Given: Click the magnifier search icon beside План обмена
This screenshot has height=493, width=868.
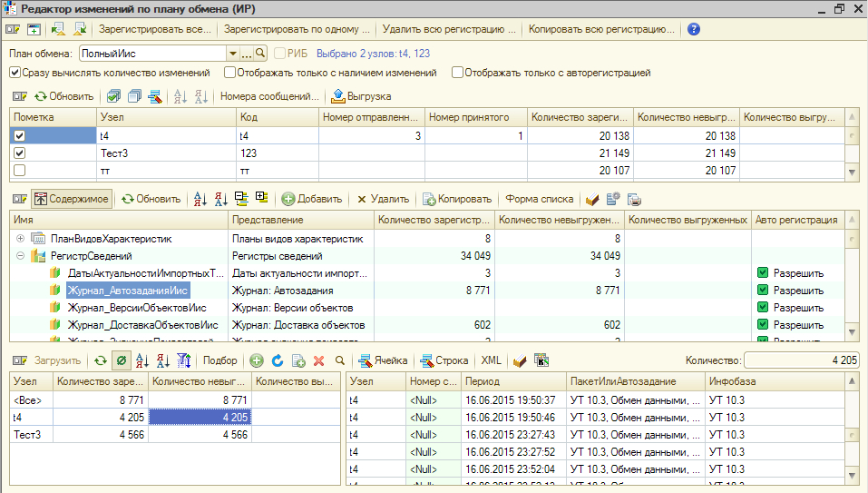Looking at the screenshot, I should coord(260,54).
